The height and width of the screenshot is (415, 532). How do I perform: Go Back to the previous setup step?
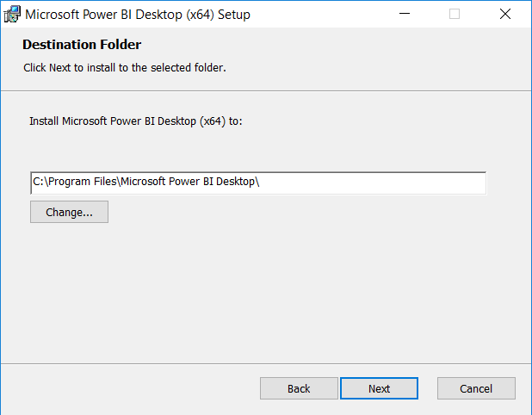(x=299, y=388)
